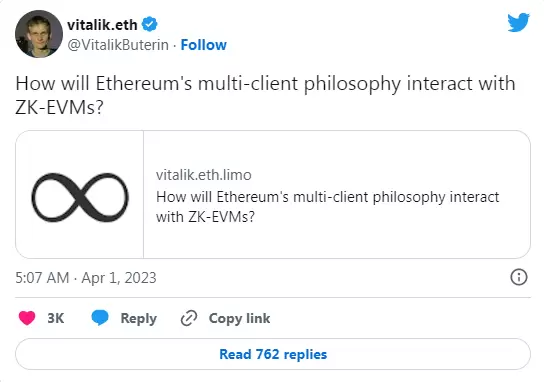Click the blue verified badge
Screen dimensions: 544x382
click(x=150, y=24)
